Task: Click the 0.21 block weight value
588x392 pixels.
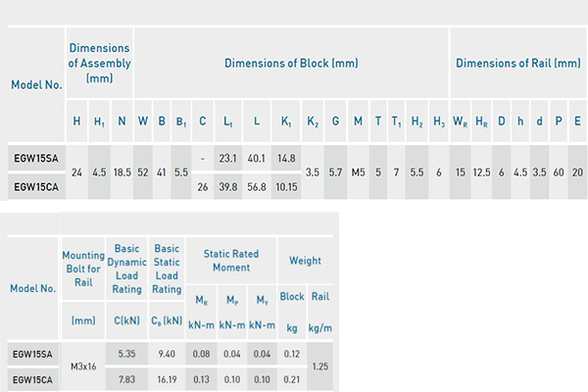Action: click(x=292, y=378)
